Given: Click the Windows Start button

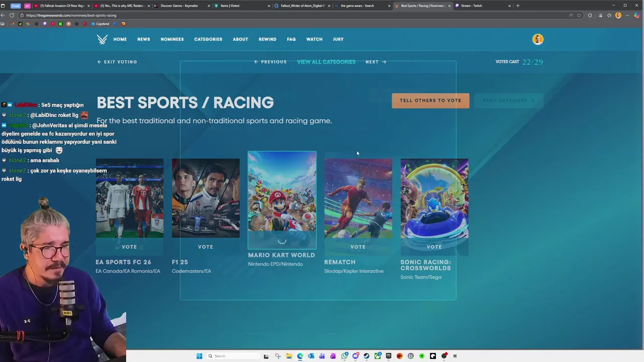Looking at the screenshot, I should pyautogui.click(x=199, y=356).
